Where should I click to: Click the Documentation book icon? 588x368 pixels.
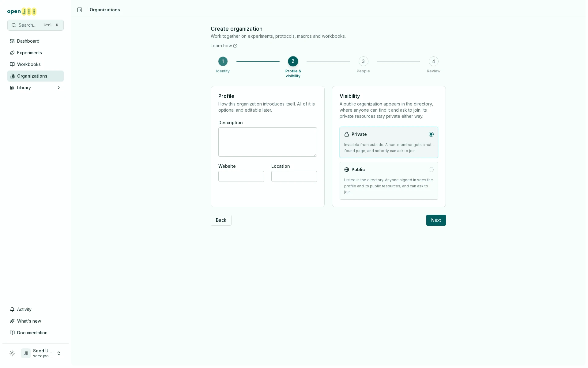point(12,333)
